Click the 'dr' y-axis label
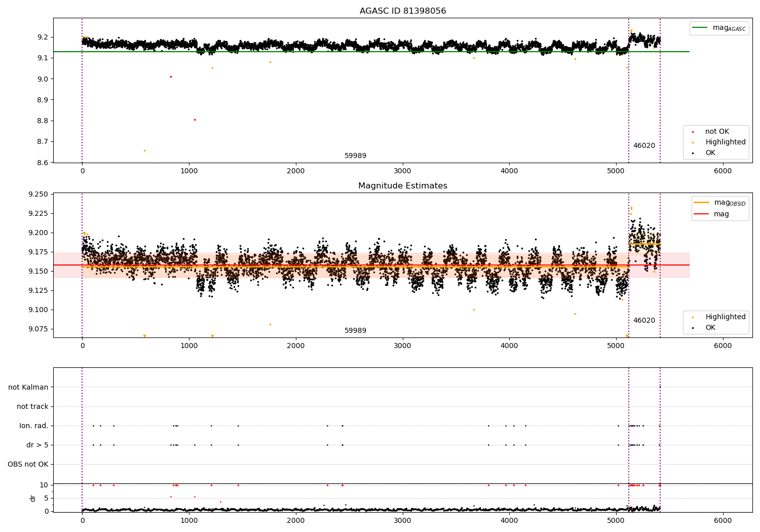Image resolution: width=760 pixels, height=532 pixels. pyautogui.click(x=33, y=498)
